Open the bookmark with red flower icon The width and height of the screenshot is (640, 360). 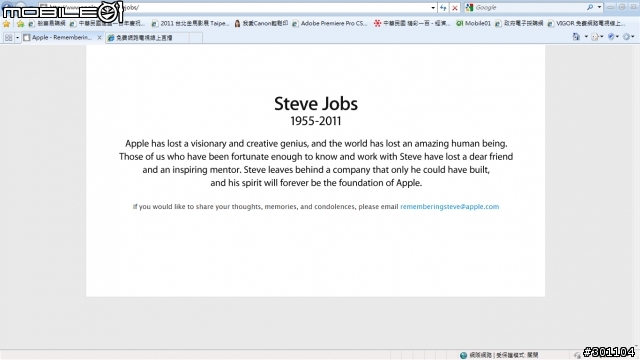tap(412, 24)
